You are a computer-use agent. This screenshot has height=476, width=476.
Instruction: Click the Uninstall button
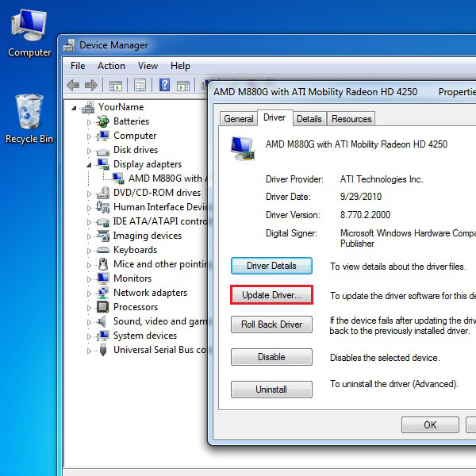[271, 390]
